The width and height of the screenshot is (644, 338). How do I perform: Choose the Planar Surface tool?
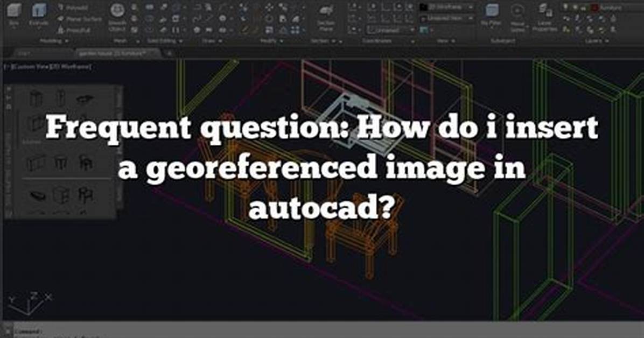(80, 19)
